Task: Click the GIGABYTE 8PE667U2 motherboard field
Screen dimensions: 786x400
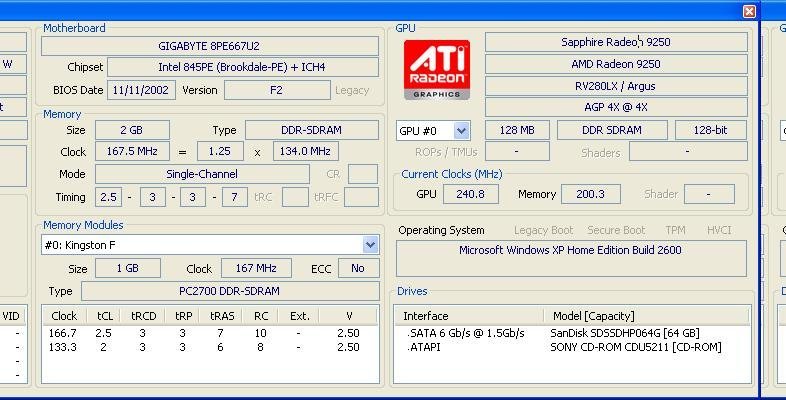Action: click(x=210, y=46)
